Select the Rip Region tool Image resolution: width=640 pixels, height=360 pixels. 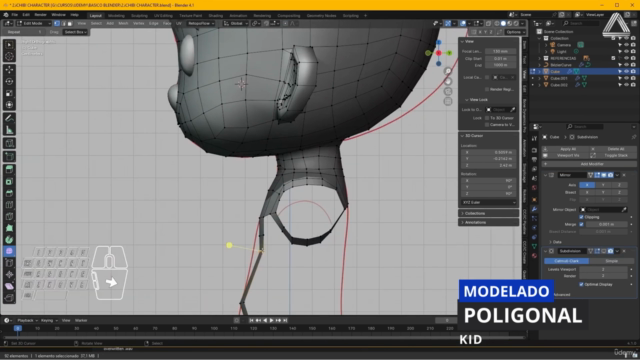(x=9, y=298)
